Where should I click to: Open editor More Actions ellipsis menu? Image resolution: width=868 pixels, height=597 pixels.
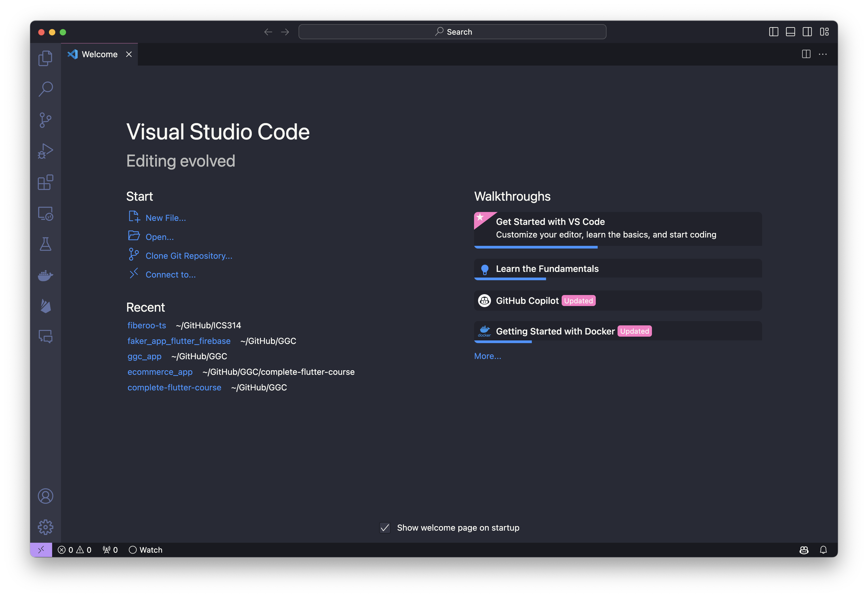(823, 54)
